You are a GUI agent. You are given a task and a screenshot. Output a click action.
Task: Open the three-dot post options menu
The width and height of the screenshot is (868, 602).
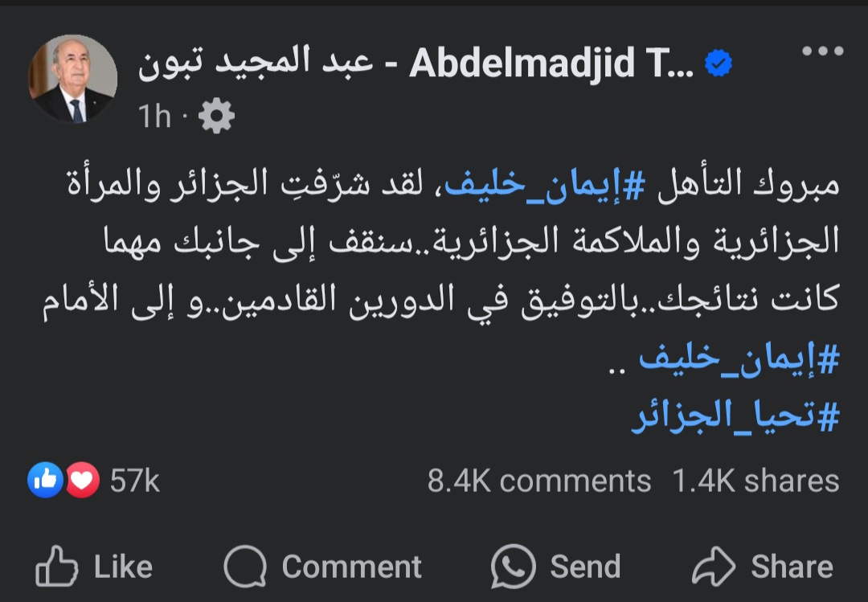[x=822, y=51]
